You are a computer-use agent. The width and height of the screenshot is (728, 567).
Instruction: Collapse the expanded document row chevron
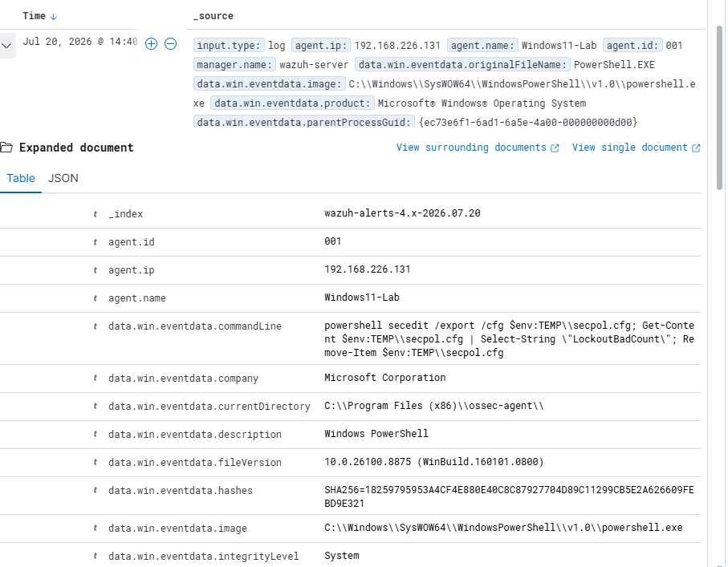click(x=6, y=46)
